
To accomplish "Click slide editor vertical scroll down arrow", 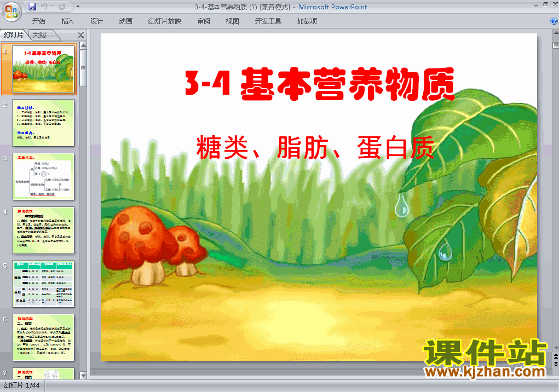I will click(556, 348).
